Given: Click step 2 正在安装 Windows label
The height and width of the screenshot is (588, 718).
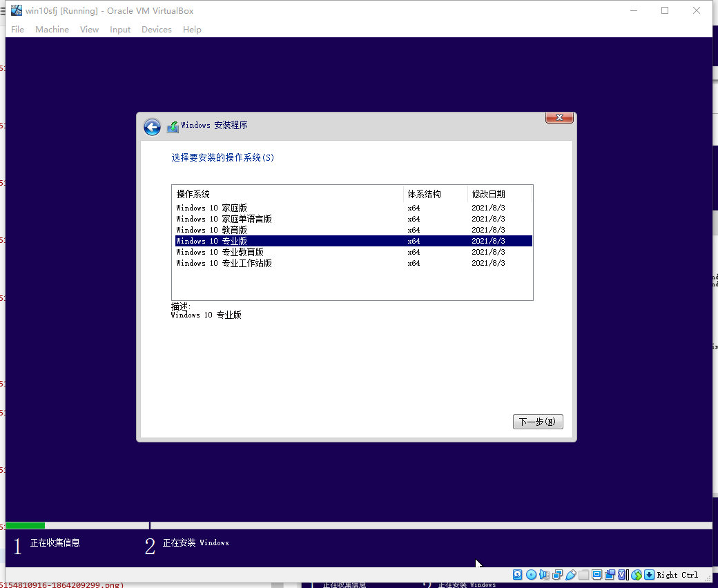Looking at the screenshot, I should click(x=195, y=542).
